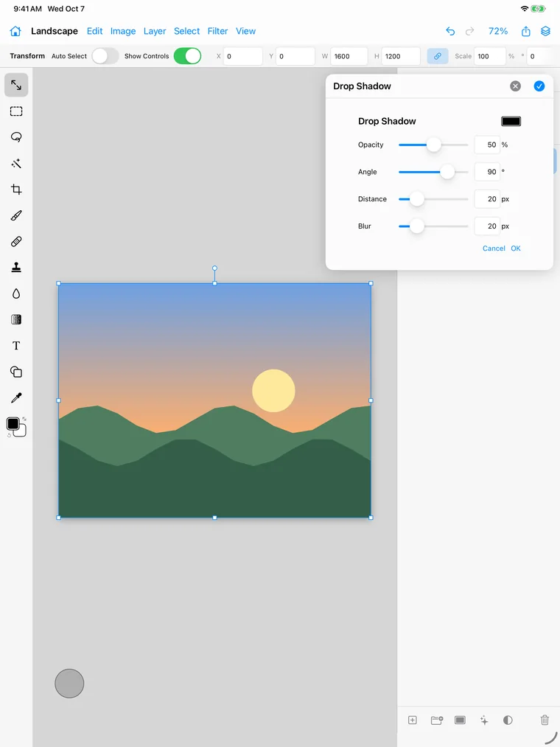Tap the Home icon

15,31
